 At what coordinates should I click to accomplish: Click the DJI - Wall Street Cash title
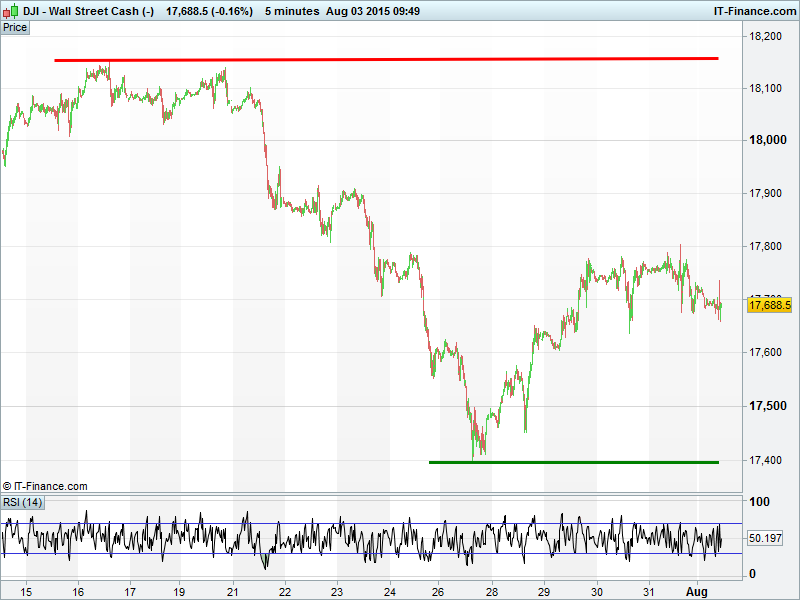pos(88,11)
